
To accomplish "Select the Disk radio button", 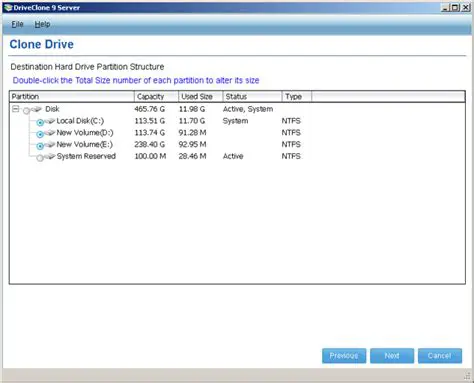I will pos(26,111).
